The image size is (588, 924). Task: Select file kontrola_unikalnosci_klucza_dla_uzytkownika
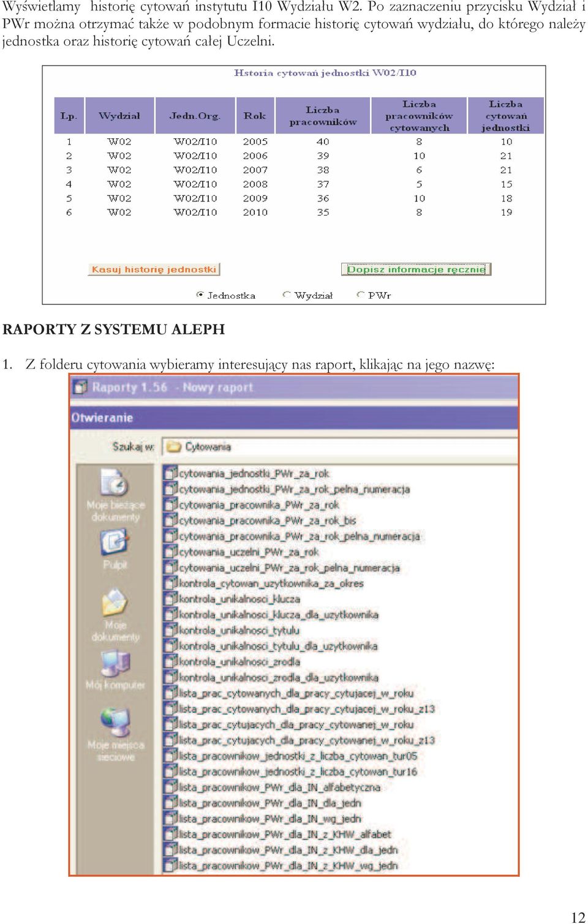(278, 614)
